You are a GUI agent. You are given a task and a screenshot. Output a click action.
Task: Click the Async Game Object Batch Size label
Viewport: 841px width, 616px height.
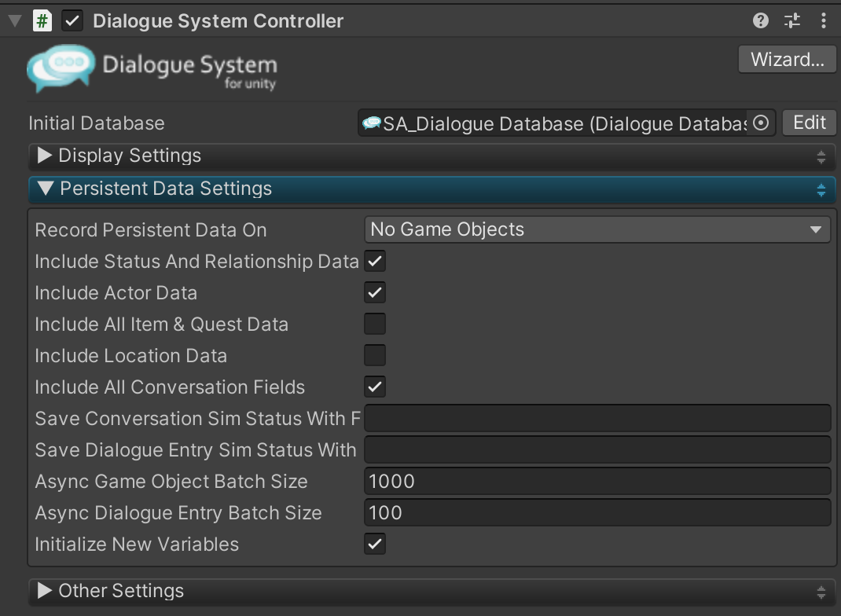tap(171, 482)
